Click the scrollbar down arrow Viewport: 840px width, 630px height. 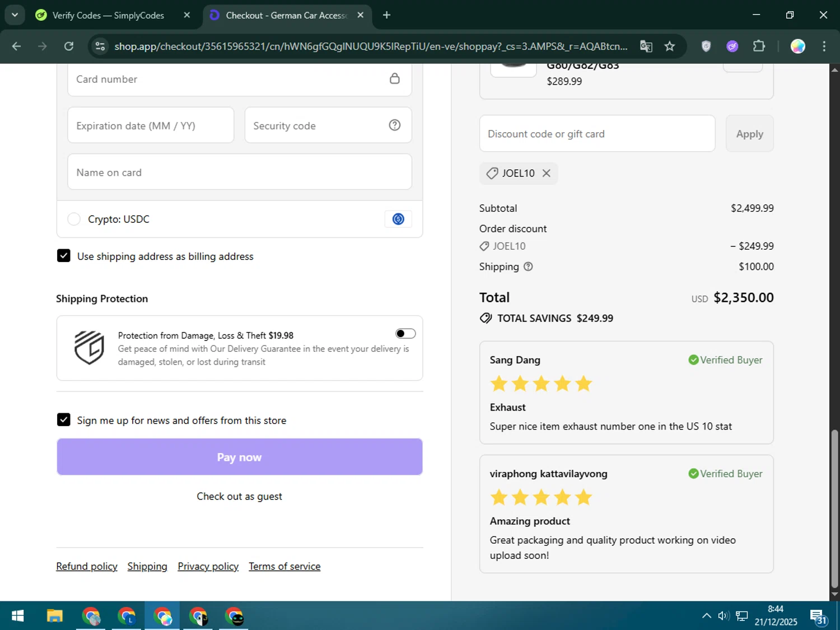tap(834, 595)
